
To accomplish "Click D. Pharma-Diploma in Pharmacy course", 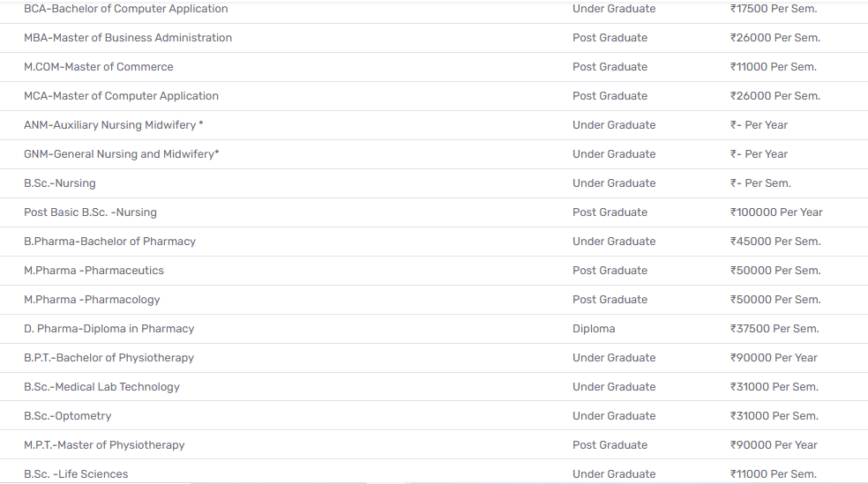I will (x=108, y=329).
